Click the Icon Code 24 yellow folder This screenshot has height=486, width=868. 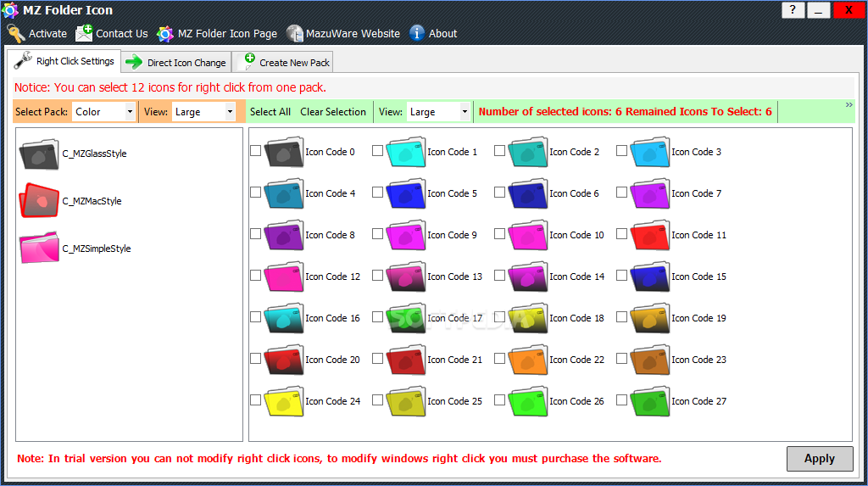tap(284, 401)
